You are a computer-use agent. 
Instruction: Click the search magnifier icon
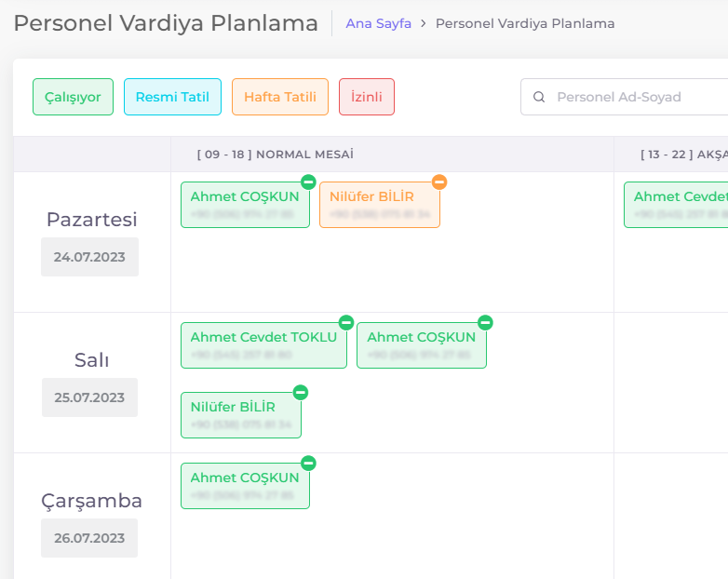pyautogui.click(x=539, y=97)
